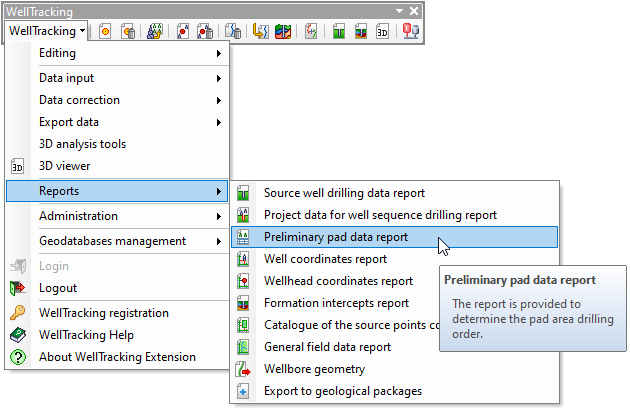Image resolution: width=630 pixels, height=408 pixels.
Task: Choose Logout from the menu
Action: (x=117, y=288)
